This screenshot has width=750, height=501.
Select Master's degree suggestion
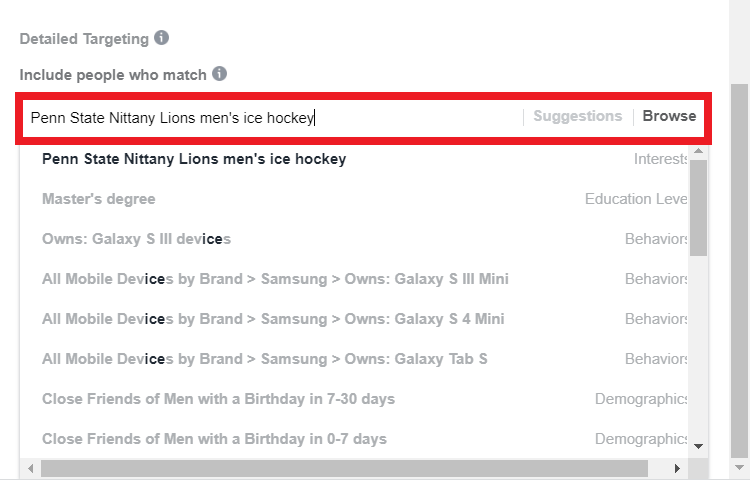(x=354, y=199)
